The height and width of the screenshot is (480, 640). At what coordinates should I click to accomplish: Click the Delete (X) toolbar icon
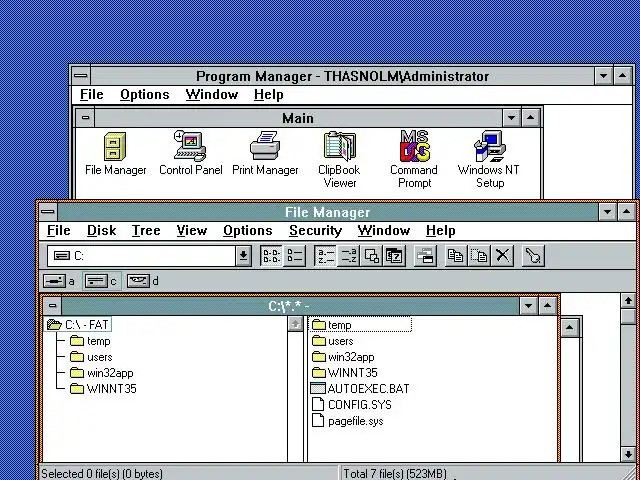(502, 256)
